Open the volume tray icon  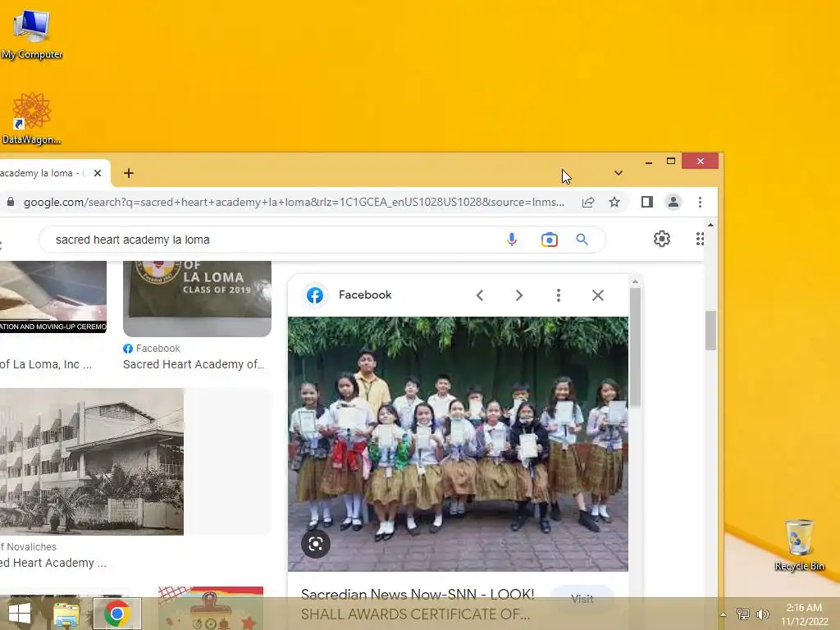tap(762, 614)
